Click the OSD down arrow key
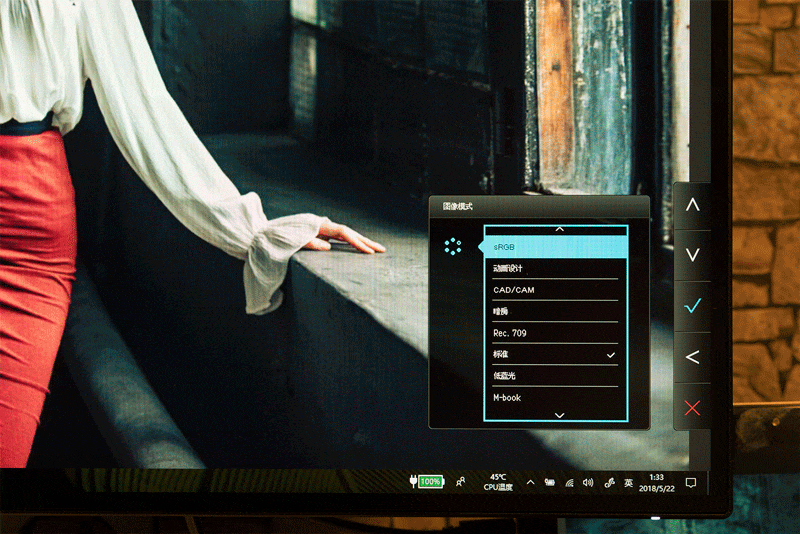The image size is (800, 534). click(692, 255)
